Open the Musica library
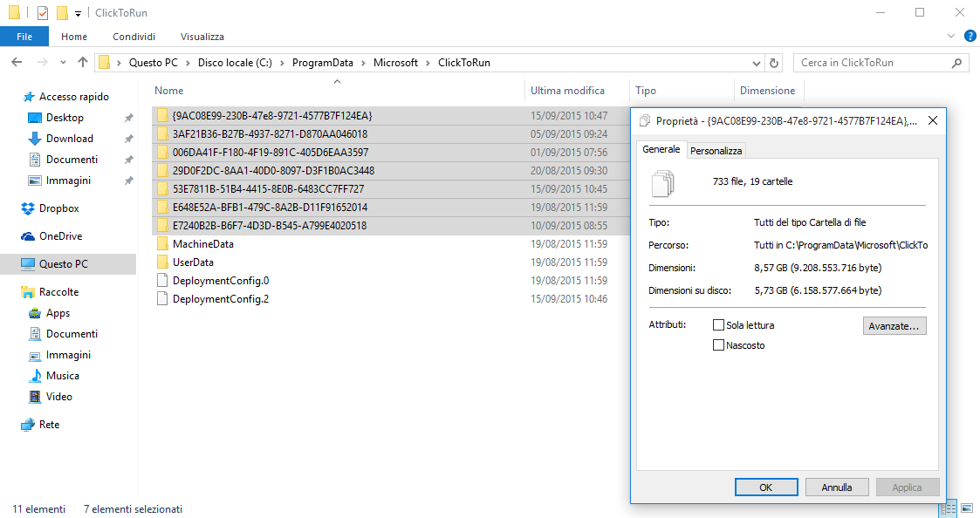This screenshot has height=518, width=980. pyautogui.click(x=63, y=376)
